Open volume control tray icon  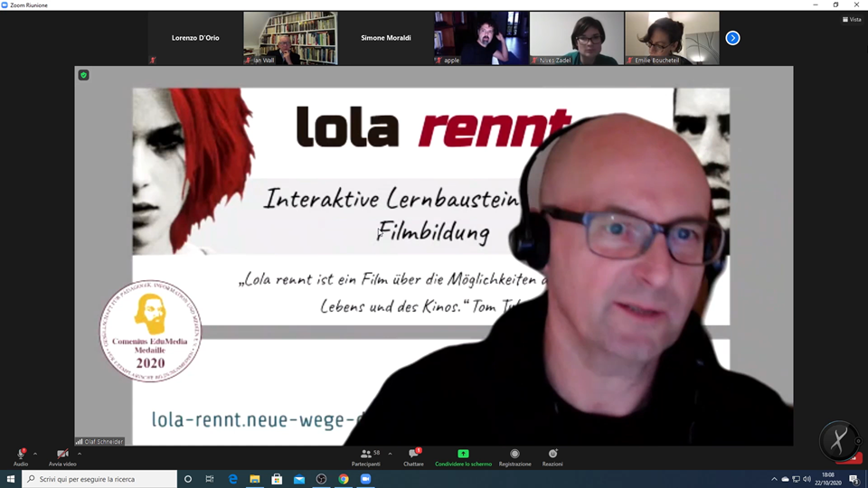point(807,479)
